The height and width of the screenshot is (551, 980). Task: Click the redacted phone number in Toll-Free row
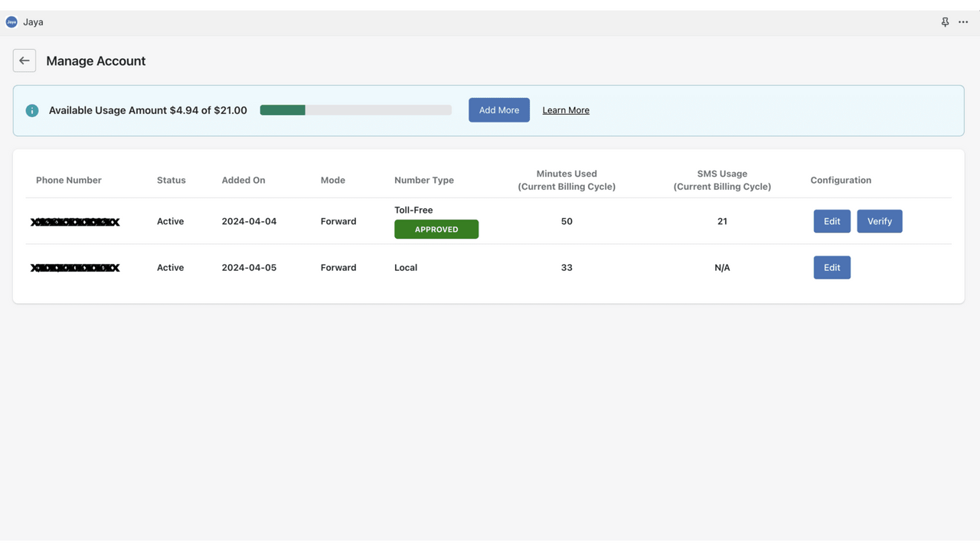point(75,222)
